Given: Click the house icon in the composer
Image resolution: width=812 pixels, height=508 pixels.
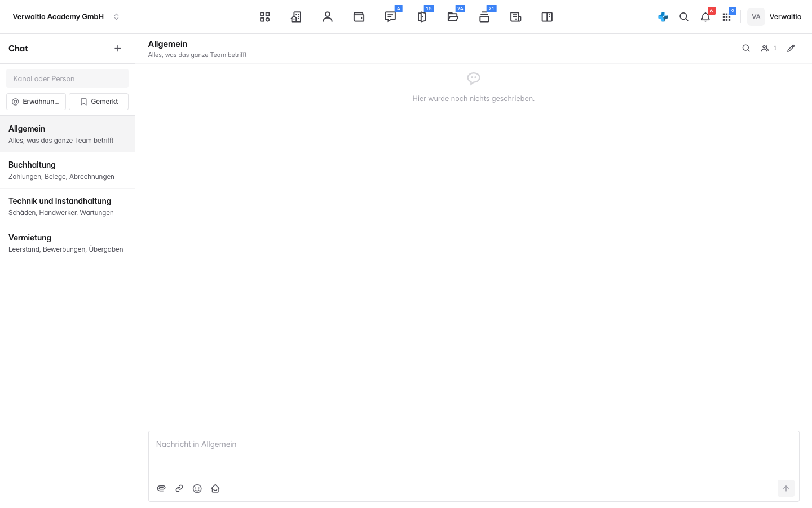Looking at the screenshot, I should [x=215, y=488].
